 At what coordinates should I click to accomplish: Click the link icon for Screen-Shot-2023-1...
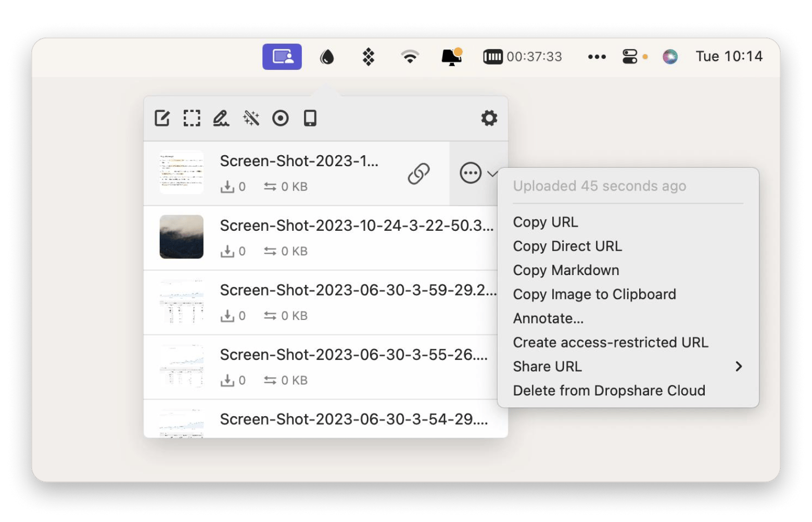pyautogui.click(x=418, y=173)
